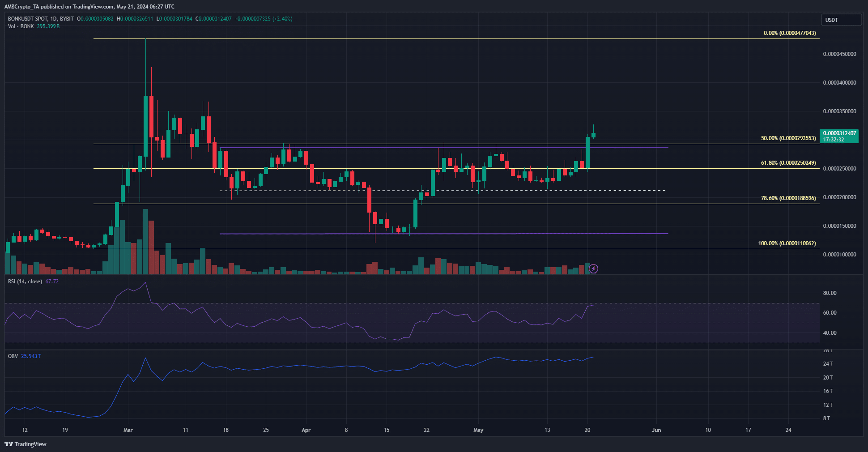Select the OBV indicator label
Image resolution: width=868 pixels, height=452 pixels.
[13, 356]
